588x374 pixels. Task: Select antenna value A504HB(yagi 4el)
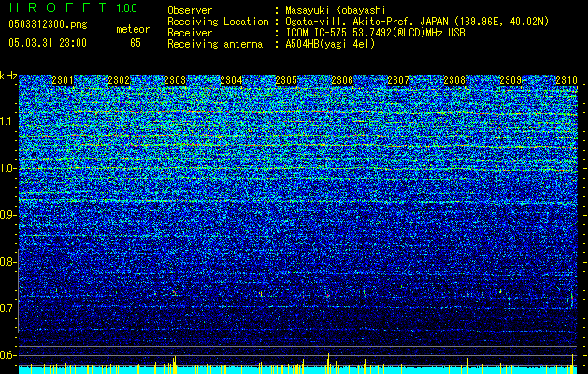click(330, 44)
